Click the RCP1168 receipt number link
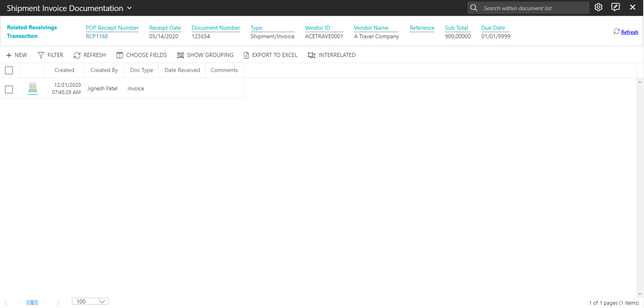The image size is (644, 308). pyautogui.click(x=97, y=36)
